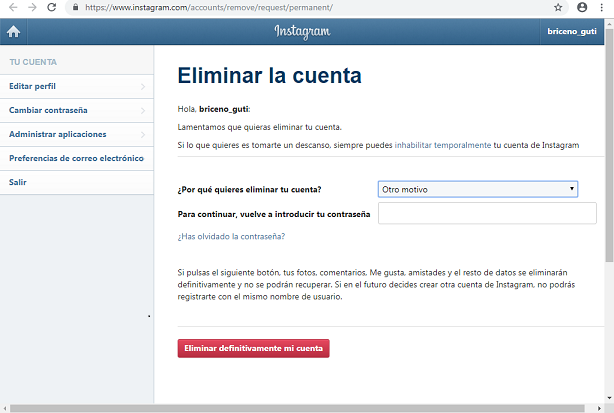The width and height of the screenshot is (614, 413).
Task: Click the 'Eliminar la cuenta' heading
Action: [269, 75]
